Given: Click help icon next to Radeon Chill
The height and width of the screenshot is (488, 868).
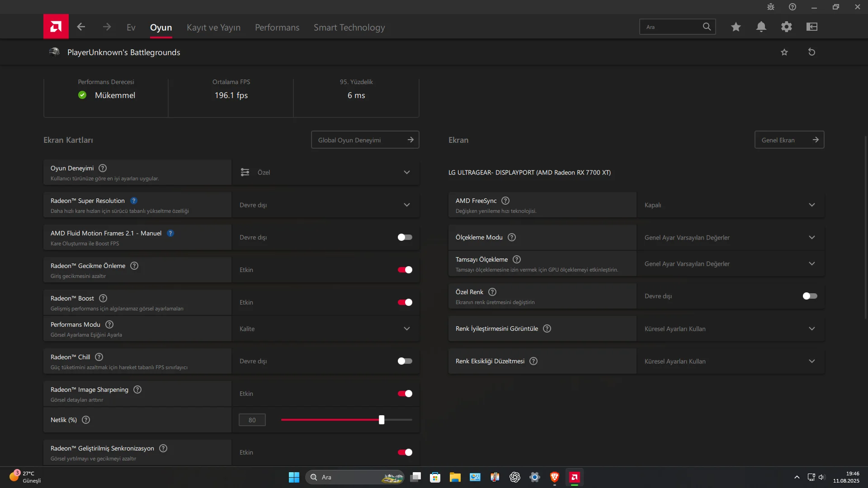Looking at the screenshot, I should 99,357.
